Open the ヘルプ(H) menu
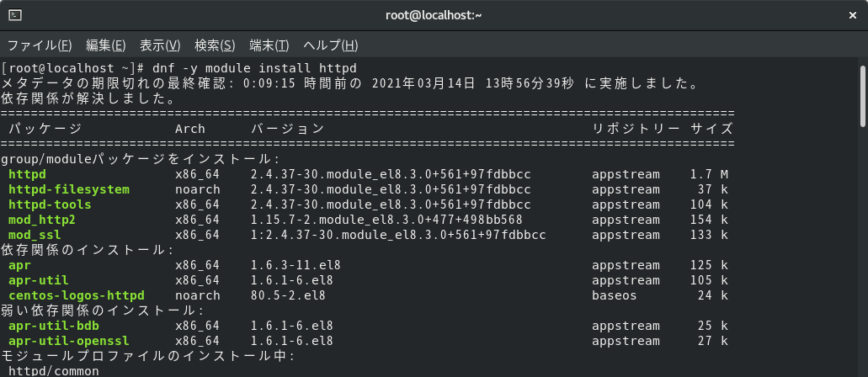The height and width of the screenshot is (377, 868). coord(331,45)
